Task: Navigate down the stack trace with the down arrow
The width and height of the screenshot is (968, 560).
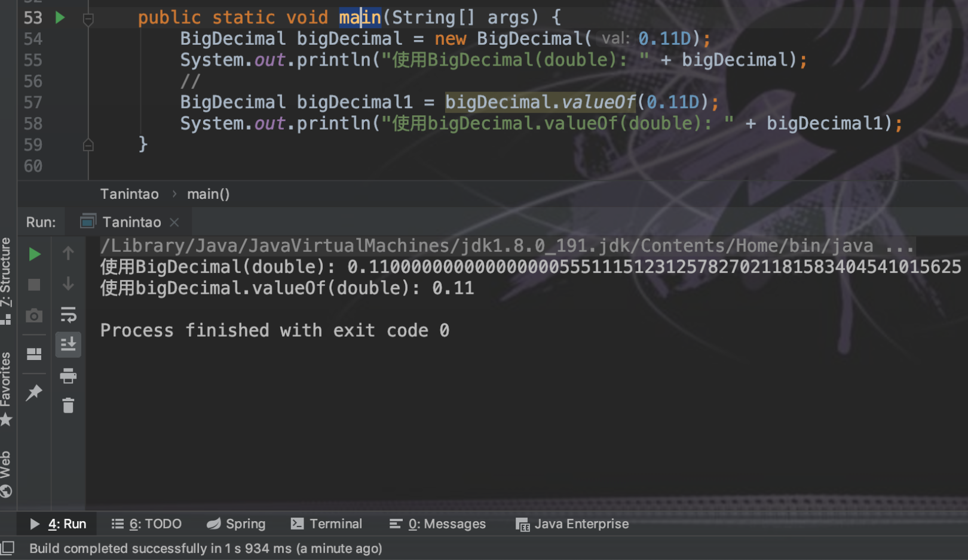Action: click(68, 284)
